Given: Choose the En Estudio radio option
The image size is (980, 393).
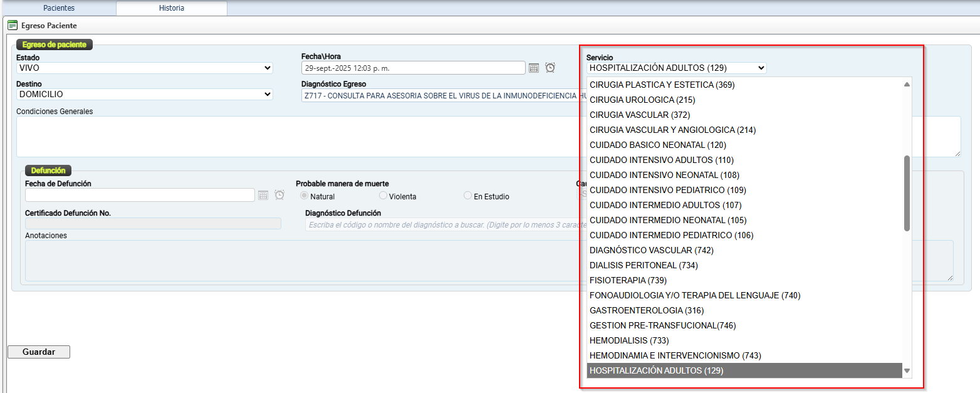Looking at the screenshot, I should [x=467, y=196].
